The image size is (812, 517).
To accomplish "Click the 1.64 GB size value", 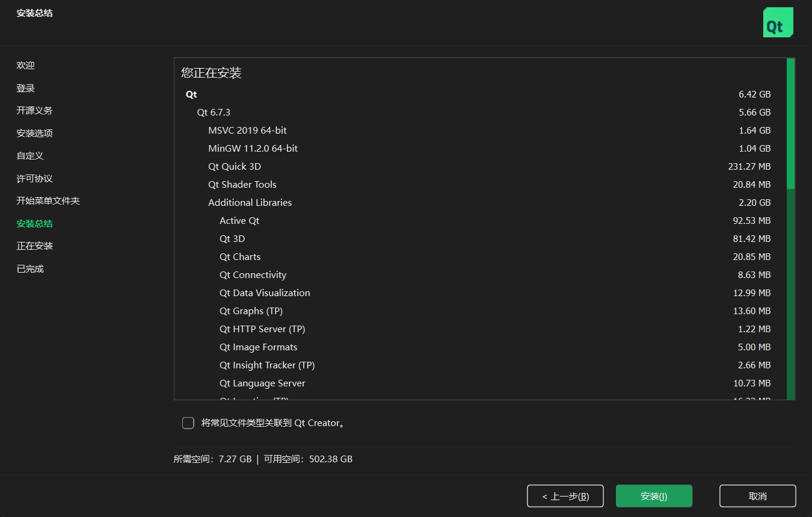I will tap(754, 131).
